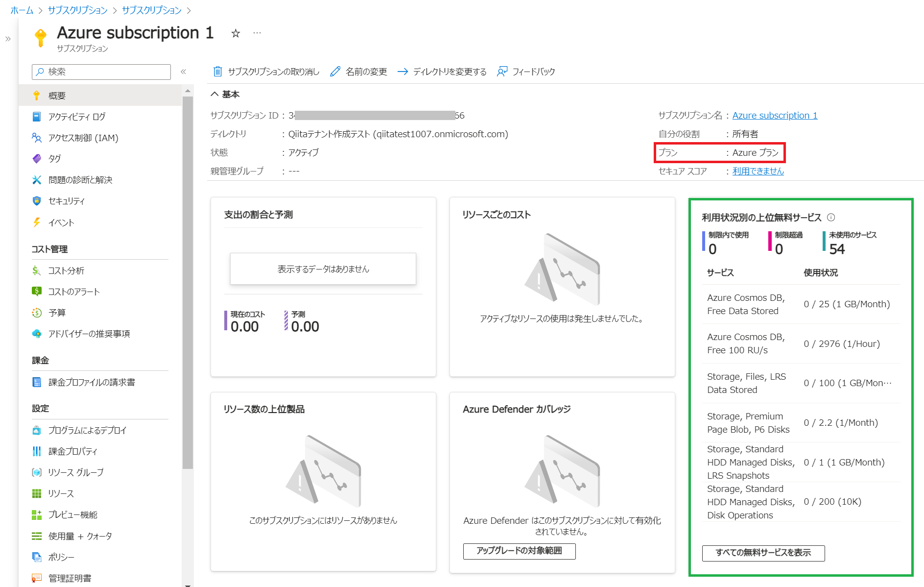Open the more options ellipsis beside title
Viewport: 924px width, 587px height.
pos(257,33)
